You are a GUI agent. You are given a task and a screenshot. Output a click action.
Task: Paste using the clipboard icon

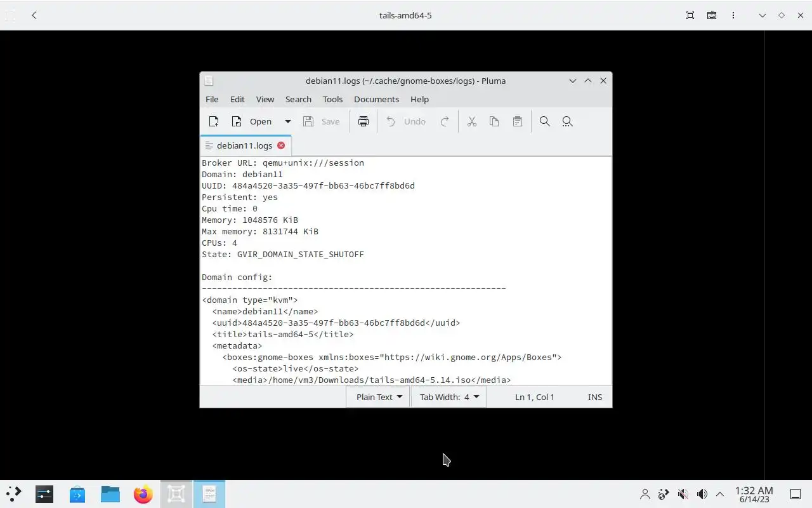point(518,121)
